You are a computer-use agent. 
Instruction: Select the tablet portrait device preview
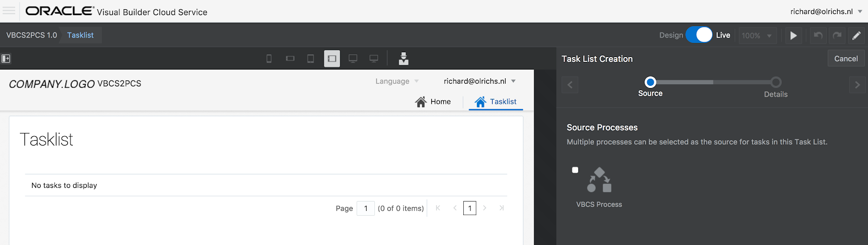pyautogui.click(x=310, y=59)
